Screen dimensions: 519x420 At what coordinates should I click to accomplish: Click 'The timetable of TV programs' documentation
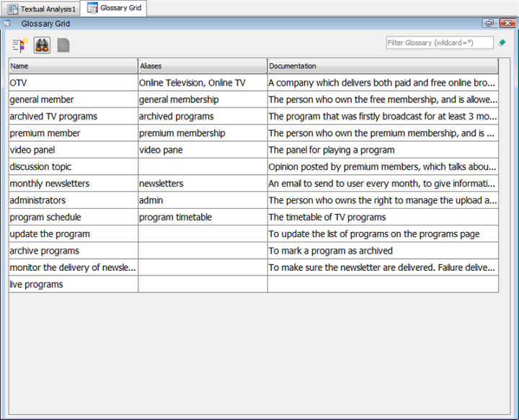383,218
